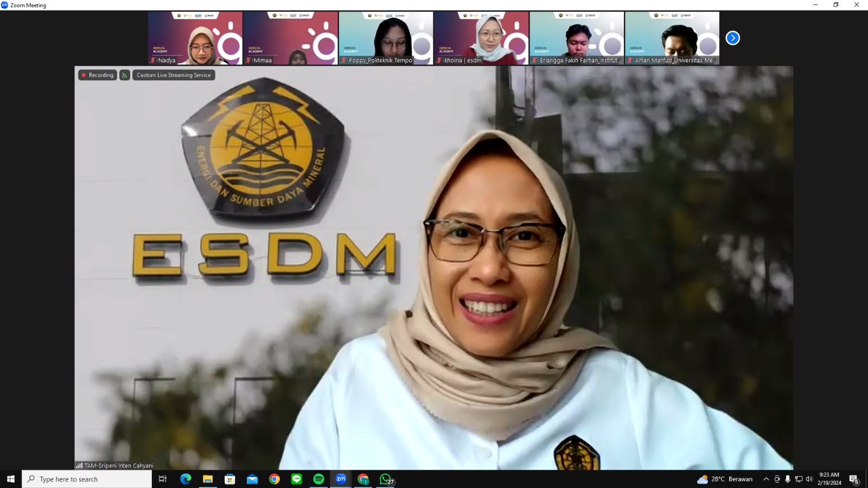Select Poppy_Politeknik Tempo's video tile
The width and height of the screenshot is (868, 488).
pyautogui.click(x=386, y=38)
